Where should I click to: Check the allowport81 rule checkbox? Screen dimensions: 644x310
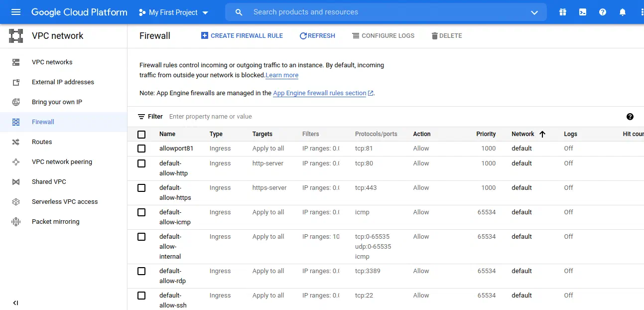point(141,149)
